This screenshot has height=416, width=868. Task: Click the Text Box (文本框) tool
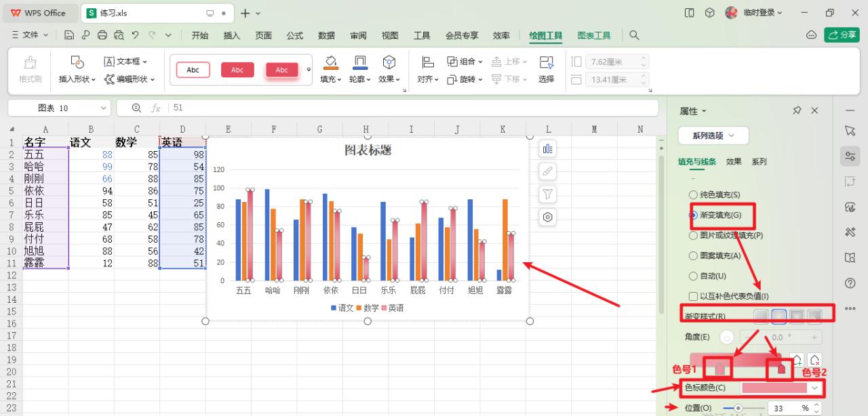click(x=125, y=62)
